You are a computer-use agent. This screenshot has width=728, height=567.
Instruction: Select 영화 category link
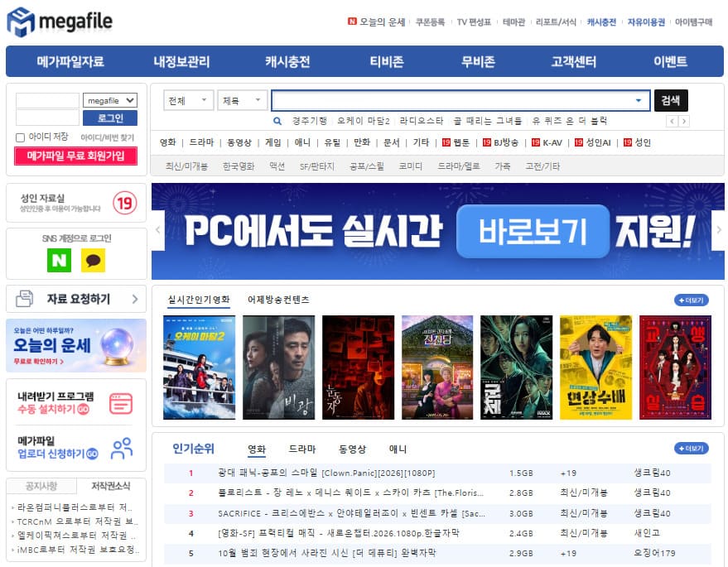167,142
